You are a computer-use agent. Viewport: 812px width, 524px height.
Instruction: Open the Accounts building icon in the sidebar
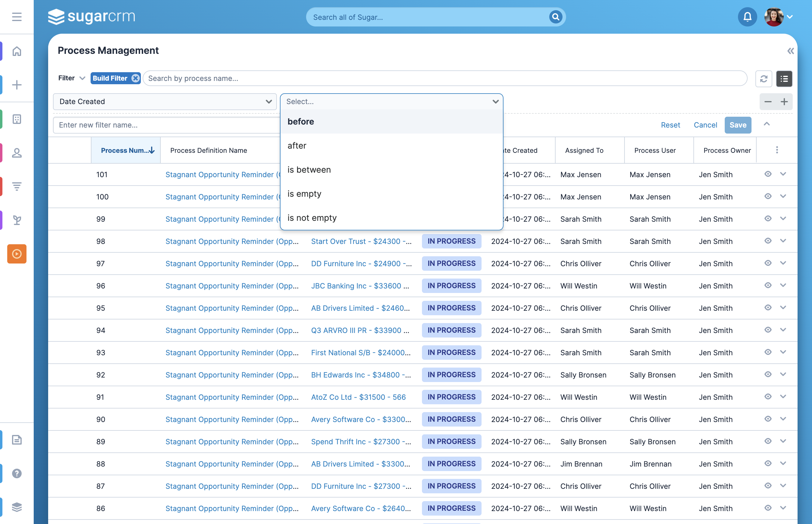[17, 119]
